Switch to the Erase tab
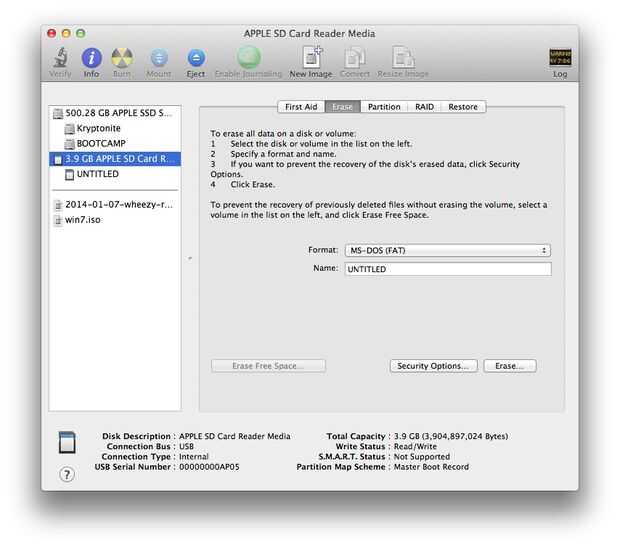This screenshot has height=548, width=620. pyautogui.click(x=342, y=107)
